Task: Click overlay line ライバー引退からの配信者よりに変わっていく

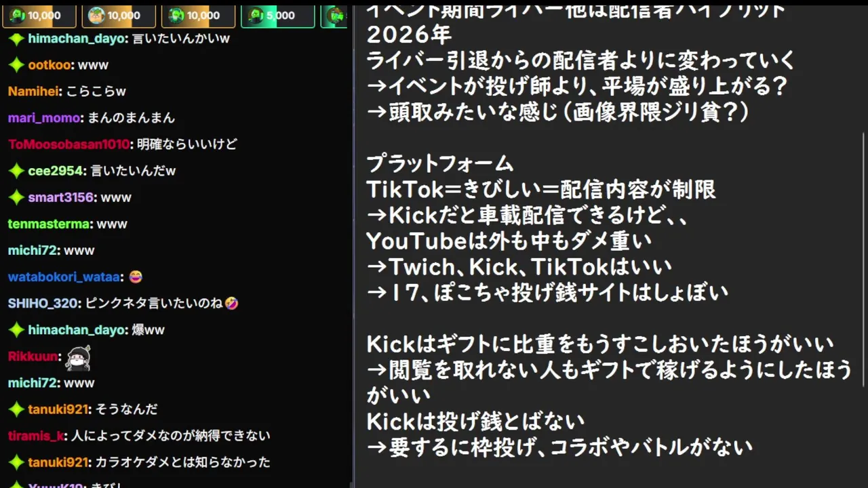Action: [580, 60]
